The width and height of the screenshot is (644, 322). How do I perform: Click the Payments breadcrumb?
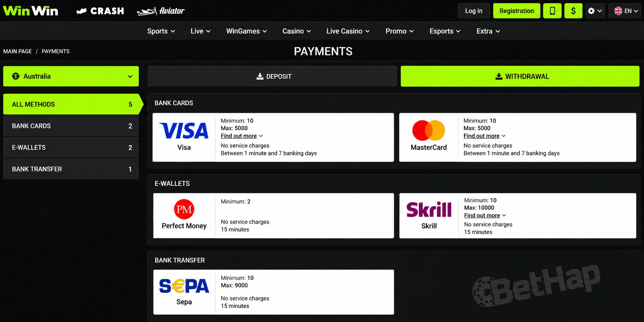click(56, 51)
